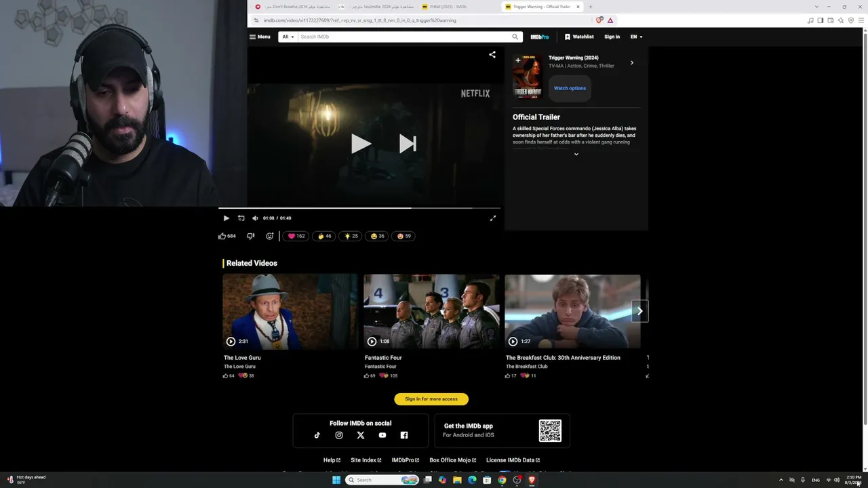Click the small play button under the video
868x488 pixels.
click(x=226, y=218)
